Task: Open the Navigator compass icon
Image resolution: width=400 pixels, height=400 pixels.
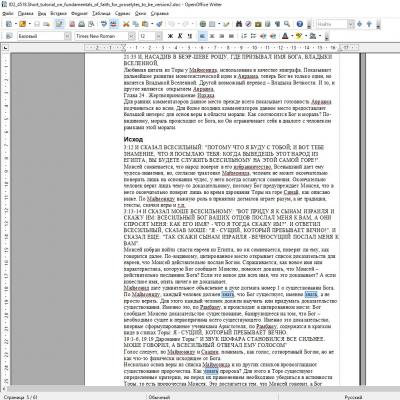Action: (x=248, y=24)
